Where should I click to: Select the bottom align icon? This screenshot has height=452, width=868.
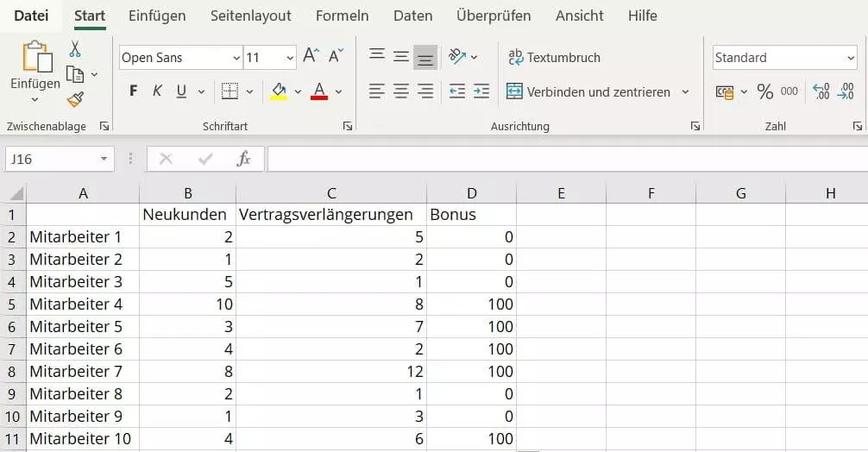[x=425, y=58]
